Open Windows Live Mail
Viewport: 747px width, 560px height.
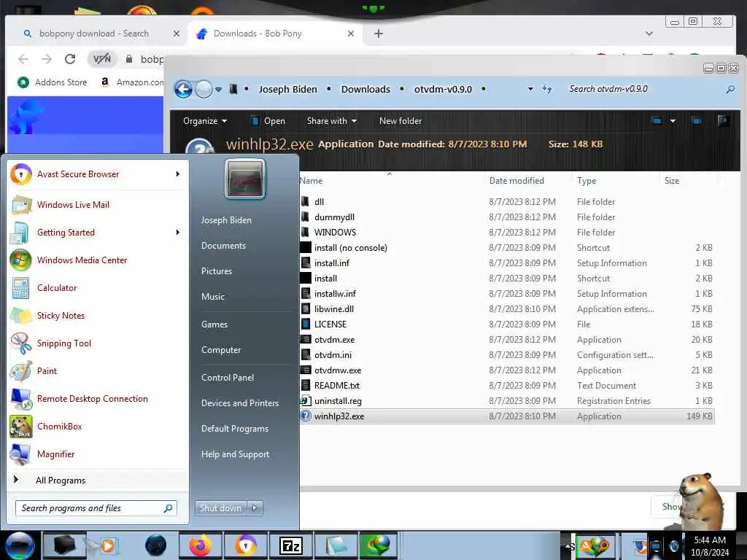point(97,205)
